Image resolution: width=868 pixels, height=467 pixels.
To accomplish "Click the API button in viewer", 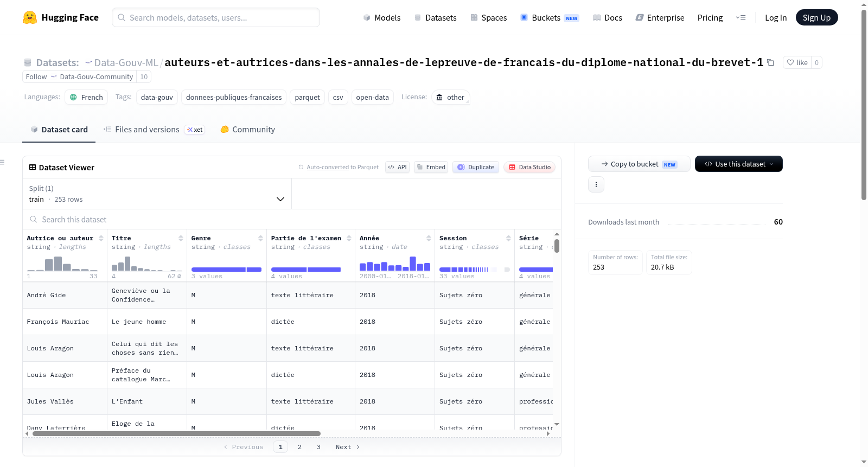I will [397, 167].
